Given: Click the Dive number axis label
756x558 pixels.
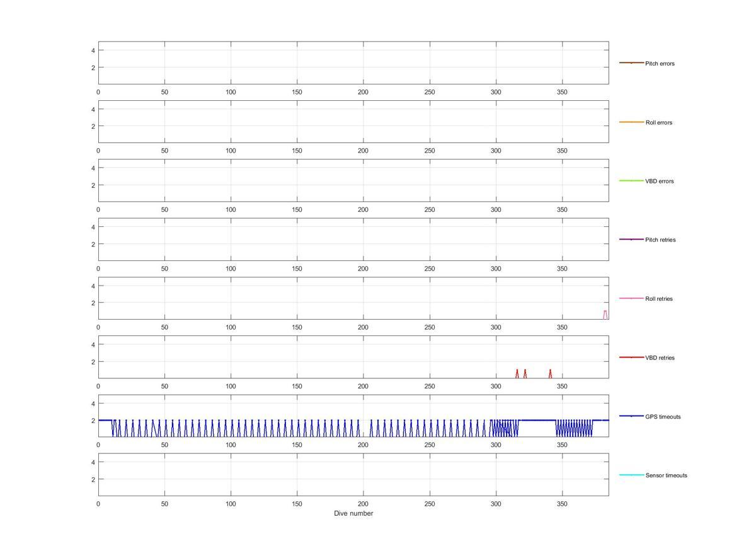Looking at the screenshot, I should tap(353, 513).
